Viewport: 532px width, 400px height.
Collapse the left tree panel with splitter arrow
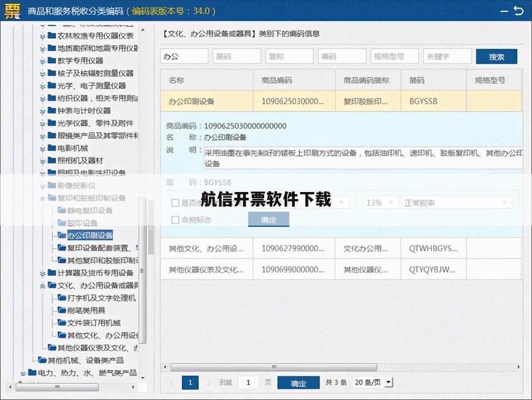tap(151, 228)
